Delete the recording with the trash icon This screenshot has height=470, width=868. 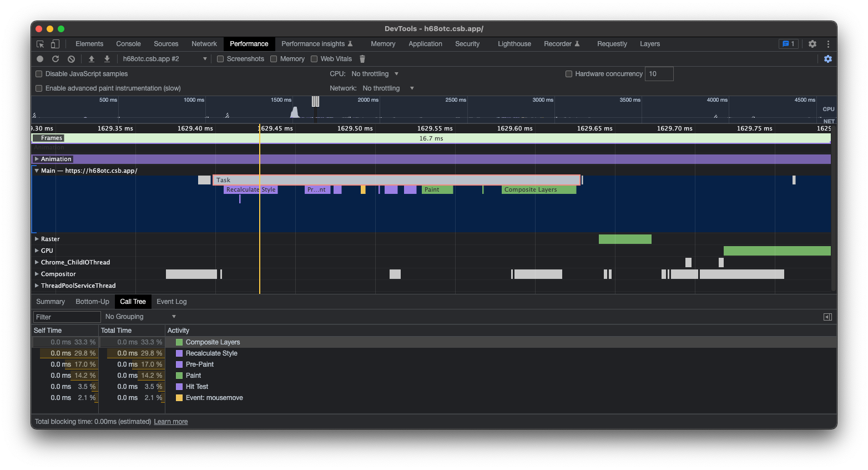click(362, 58)
